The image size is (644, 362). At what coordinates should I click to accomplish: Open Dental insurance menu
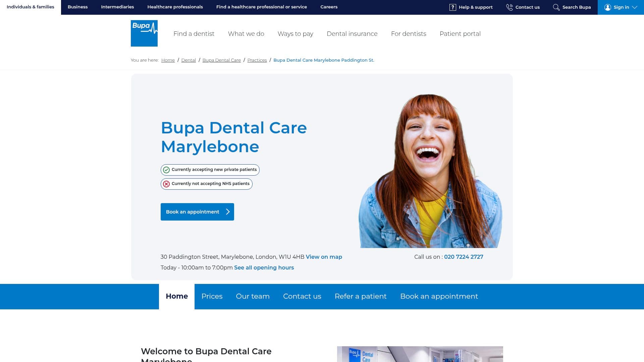(352, 34)
